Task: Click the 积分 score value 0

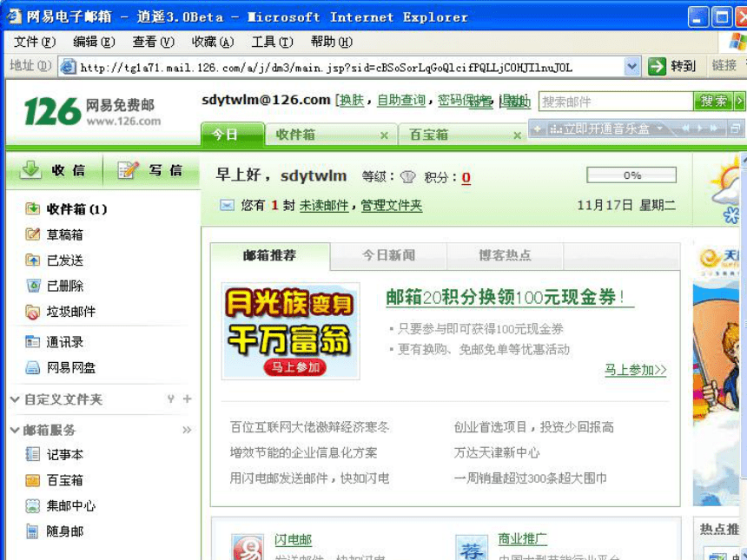Action: click(466, 178)
